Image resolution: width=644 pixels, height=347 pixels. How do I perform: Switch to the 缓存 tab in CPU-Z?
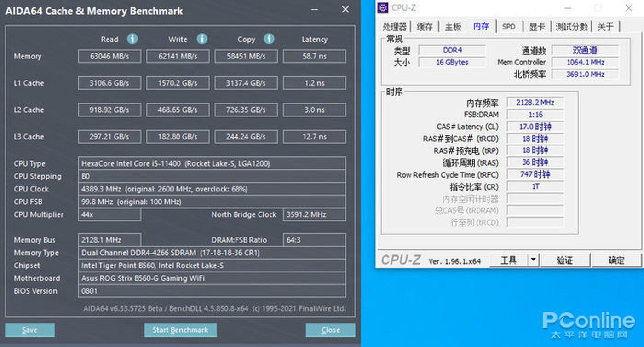point(425,27)
